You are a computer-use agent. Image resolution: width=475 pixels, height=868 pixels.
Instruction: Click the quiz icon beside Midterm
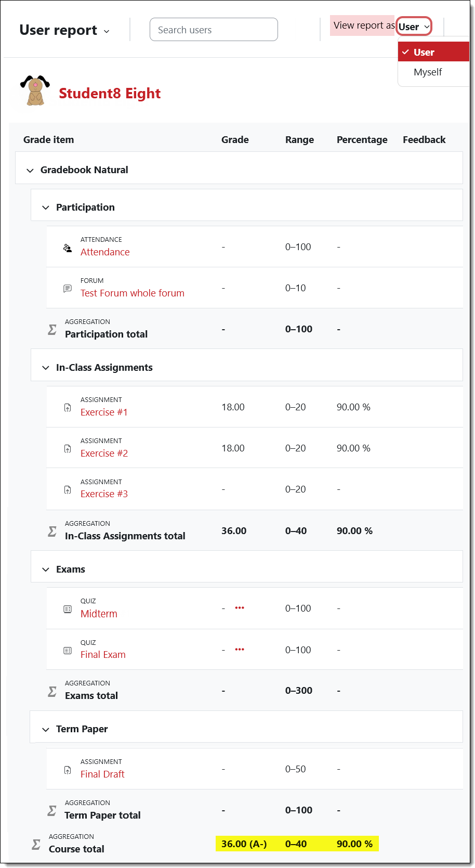click(x=68, y=609)
